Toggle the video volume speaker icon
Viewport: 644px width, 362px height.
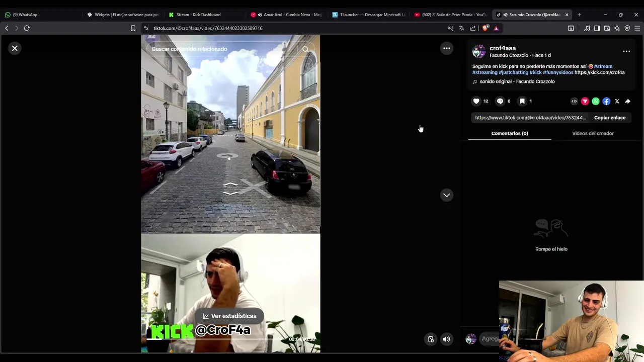pyautogui.click(x=446, y=339)
